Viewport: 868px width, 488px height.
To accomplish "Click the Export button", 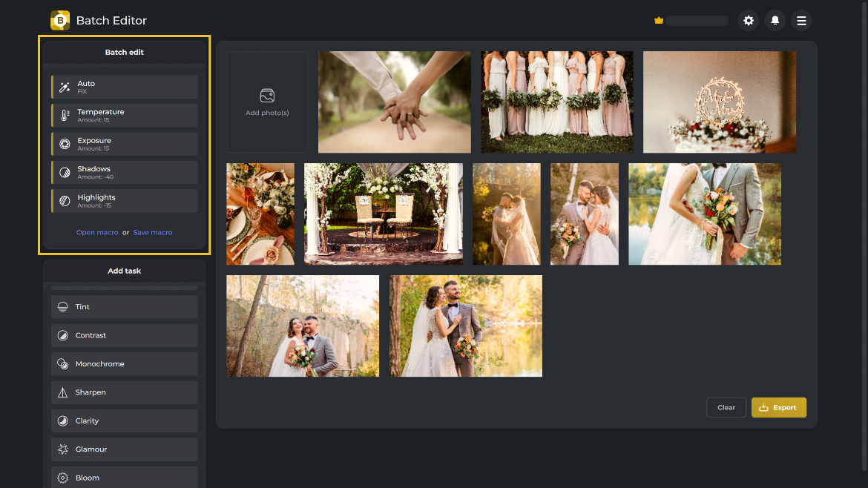I will [778, 407].
